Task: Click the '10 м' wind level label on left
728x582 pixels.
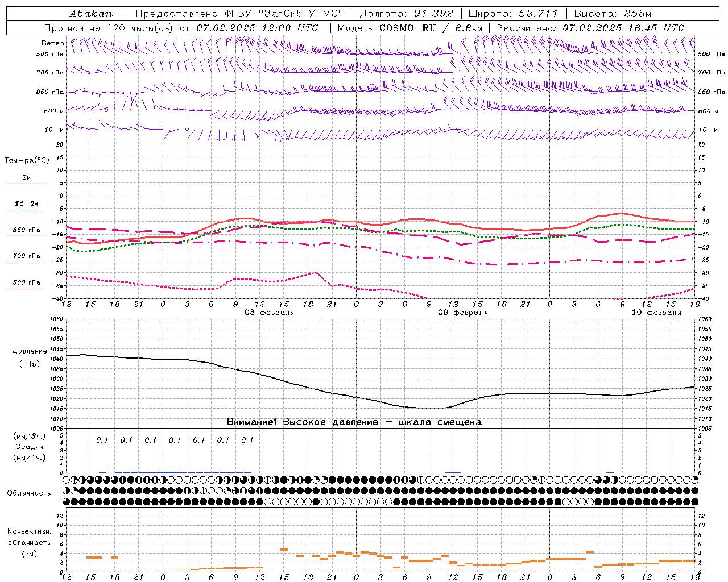Action: (x=55, y=130)
